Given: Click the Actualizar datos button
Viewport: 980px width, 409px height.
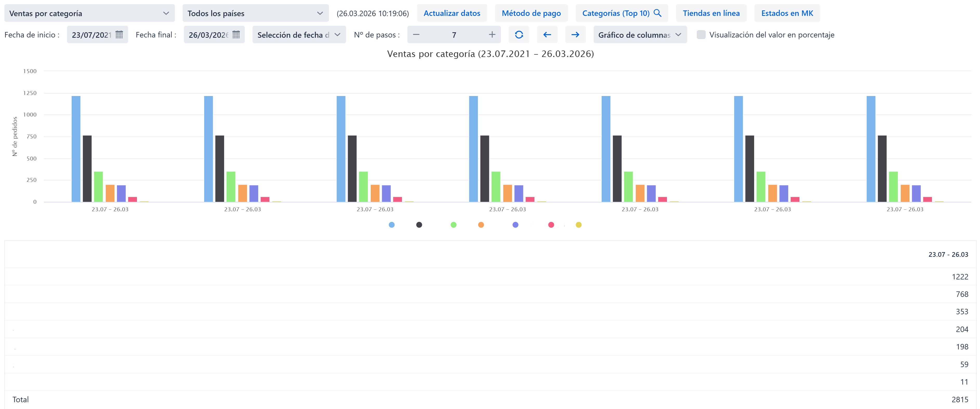Looking at the screenshot, I should click(452, 13).
